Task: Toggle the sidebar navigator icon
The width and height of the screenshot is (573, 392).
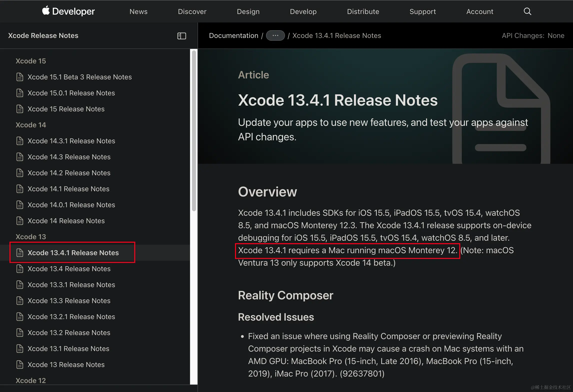Action: pyautogui.click(x=182, y=36)
